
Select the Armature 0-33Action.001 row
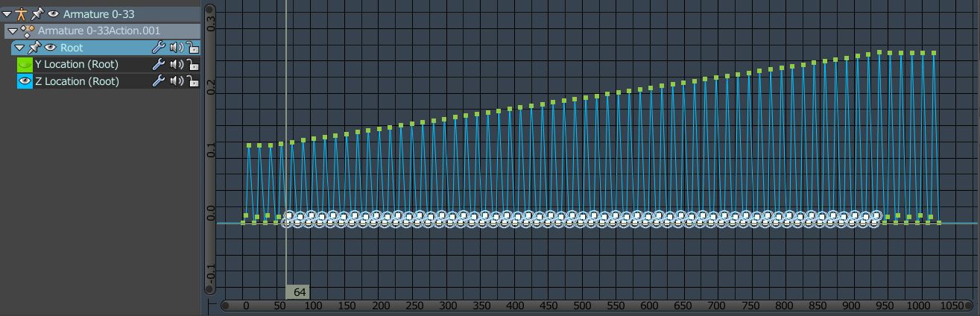pyautogui.click(x=102, y=31)
